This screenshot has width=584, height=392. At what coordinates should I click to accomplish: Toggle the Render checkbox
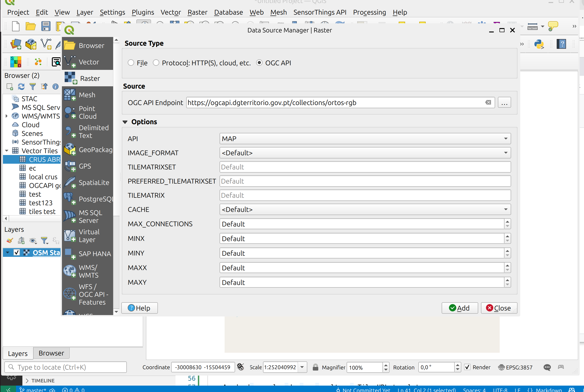(x=467, y=367)
